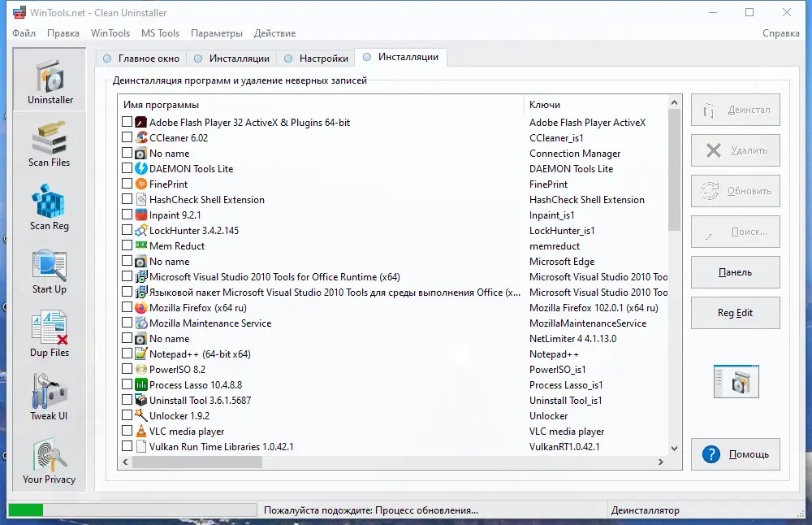
Task: Open the Действие menu
Action: click(x=275, y=33)
